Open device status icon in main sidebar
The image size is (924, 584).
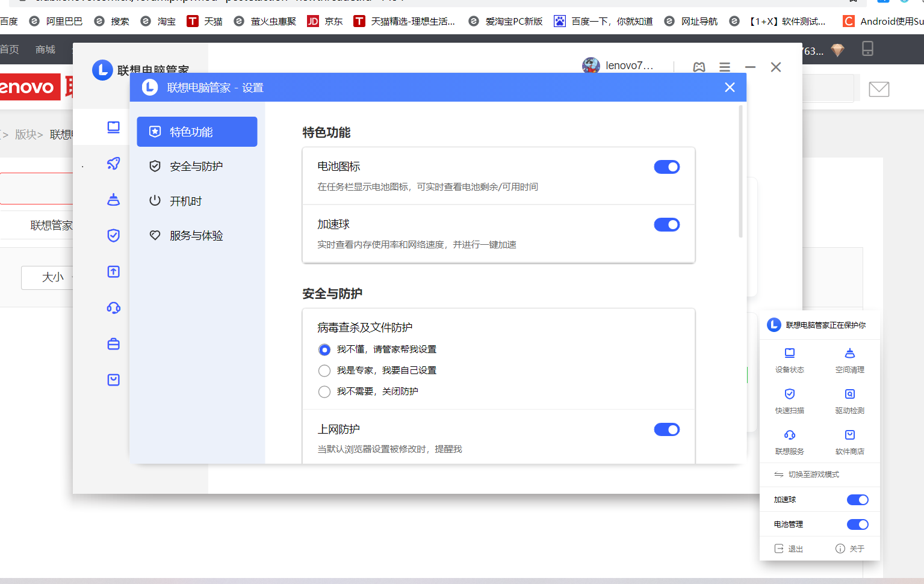pos(113,127)
